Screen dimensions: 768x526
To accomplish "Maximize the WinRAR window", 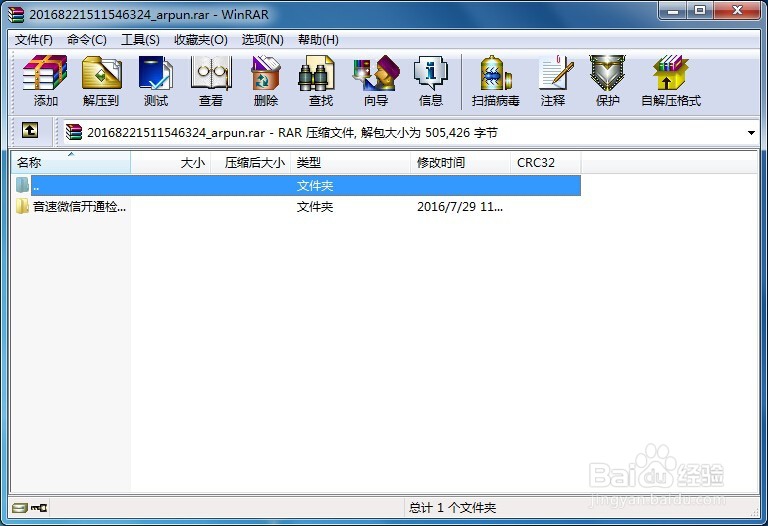I will pyautogui.click(x=700, y=11).
